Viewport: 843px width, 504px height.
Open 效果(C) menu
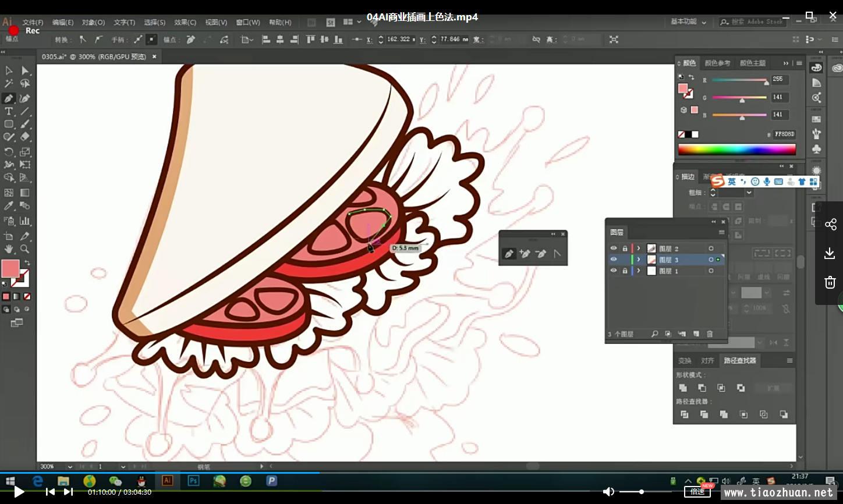click(185, 22)
